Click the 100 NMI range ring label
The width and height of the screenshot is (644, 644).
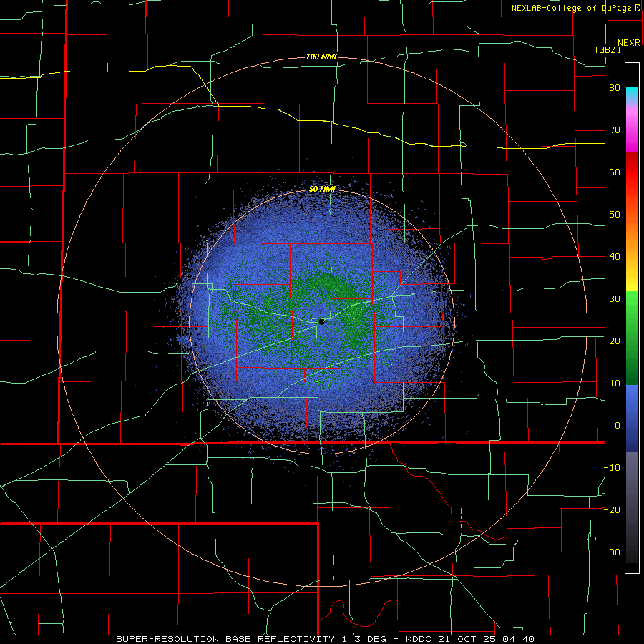321,57
